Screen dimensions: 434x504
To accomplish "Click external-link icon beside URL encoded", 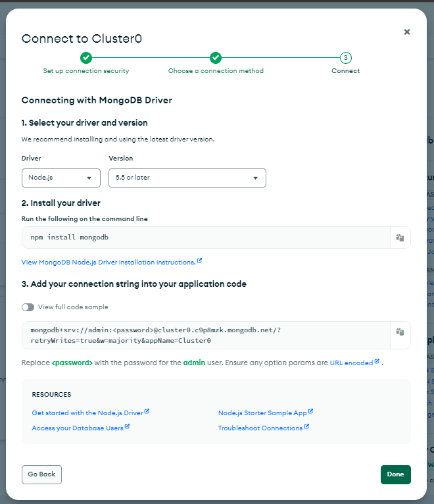I will click(x=377, y=361).
